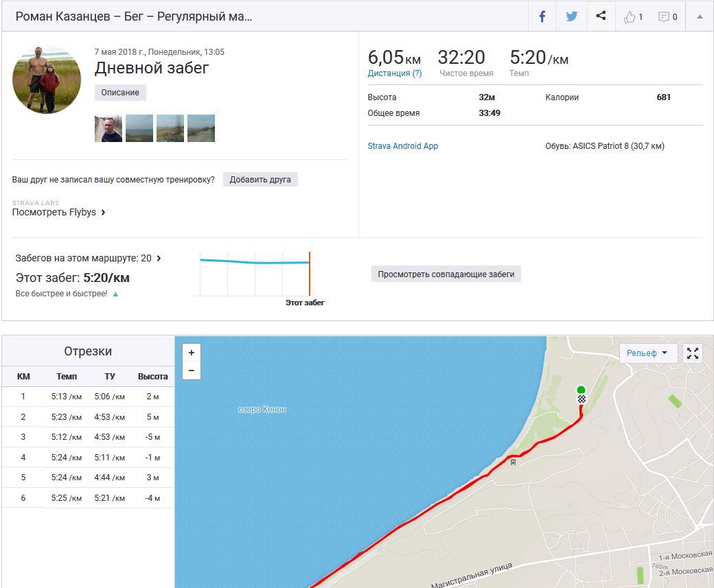Open comments via the speech bubble icon
714x588 pixels.
click(667, 16)
